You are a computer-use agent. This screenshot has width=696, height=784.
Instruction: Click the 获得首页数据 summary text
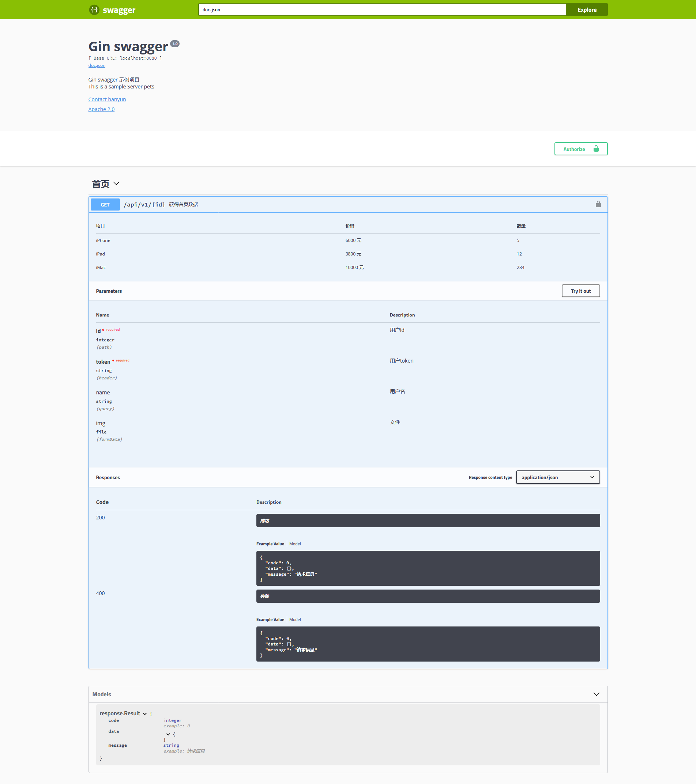[x=184, y=204]
